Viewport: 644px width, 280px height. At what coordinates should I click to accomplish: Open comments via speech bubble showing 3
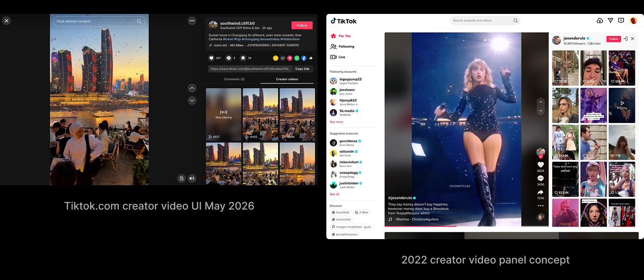click(228, 58)
